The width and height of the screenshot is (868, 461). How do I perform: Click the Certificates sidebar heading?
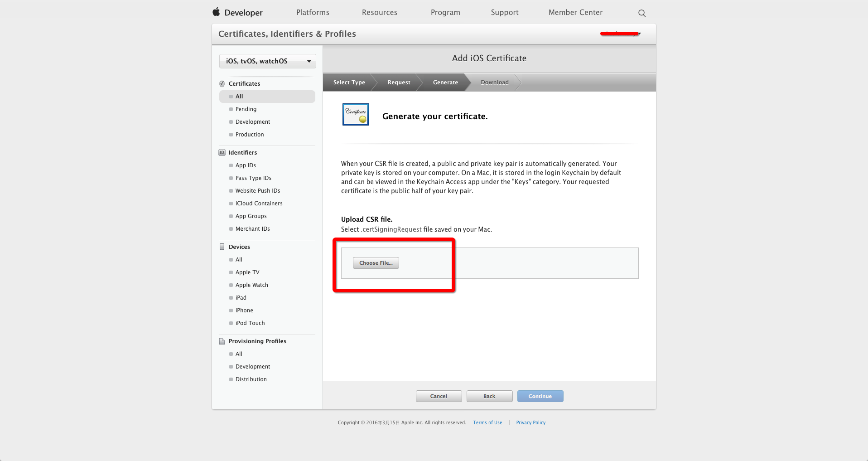[x=244, y=84]
